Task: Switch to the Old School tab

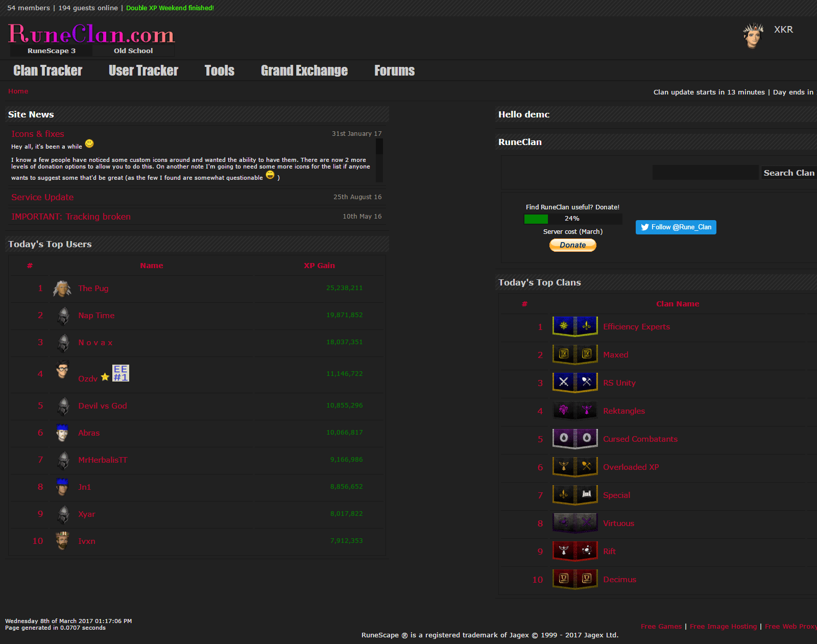Action: pos(133,51)
